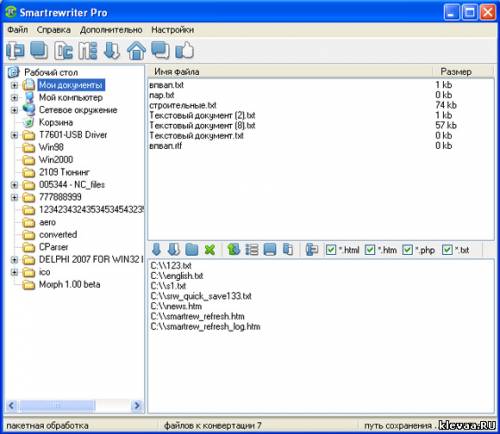Viewport: 500px width, 434px height.
Task: Click the 'M' list toolbar icon
Action: 88,51
